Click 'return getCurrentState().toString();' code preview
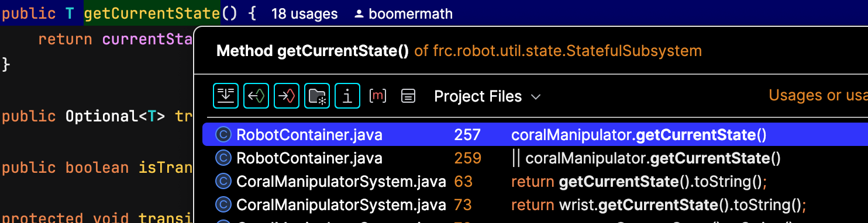The height and width of the screenshot is (223, 868). pyautogui.click(x=639, y=182)
